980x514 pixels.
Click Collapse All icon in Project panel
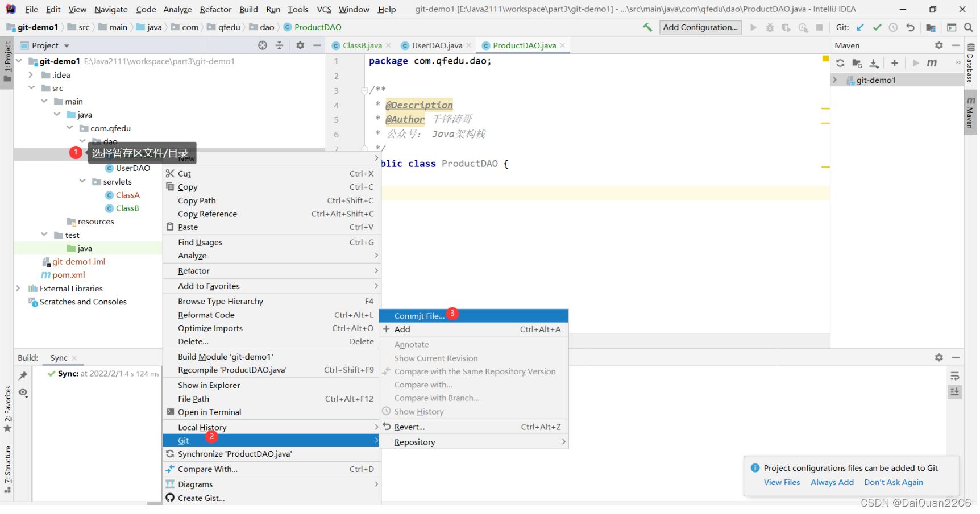(279, 45)
